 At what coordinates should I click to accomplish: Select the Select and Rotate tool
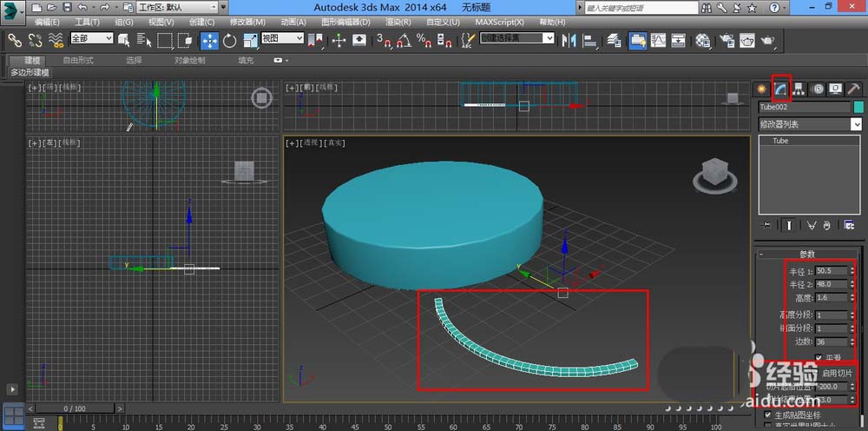coord(230,41)
